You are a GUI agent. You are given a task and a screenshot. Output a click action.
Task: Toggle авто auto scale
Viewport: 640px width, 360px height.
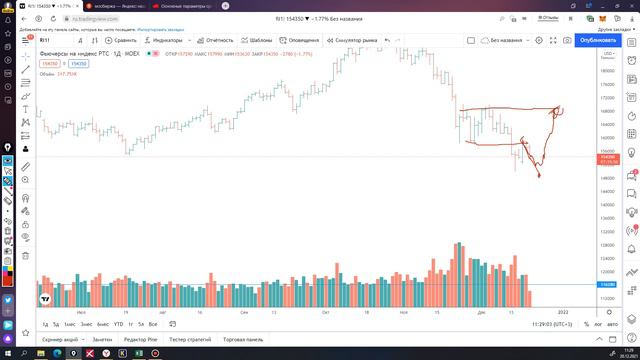coord(612,324)
